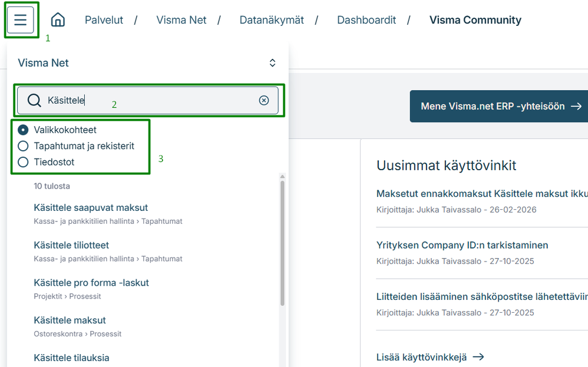
Task: Open Visma Net breadcrumb
Action: click(181, 20)
